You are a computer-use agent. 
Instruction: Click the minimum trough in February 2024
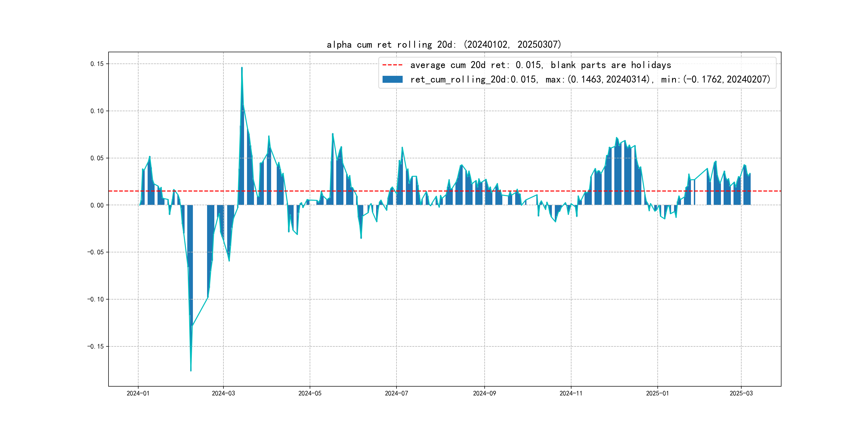point(191,370)
